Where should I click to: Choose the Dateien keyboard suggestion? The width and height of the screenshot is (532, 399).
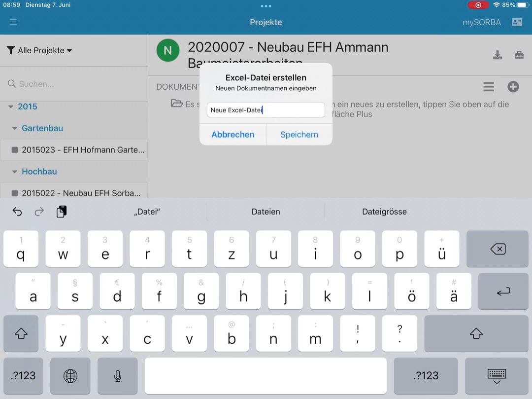266,212
